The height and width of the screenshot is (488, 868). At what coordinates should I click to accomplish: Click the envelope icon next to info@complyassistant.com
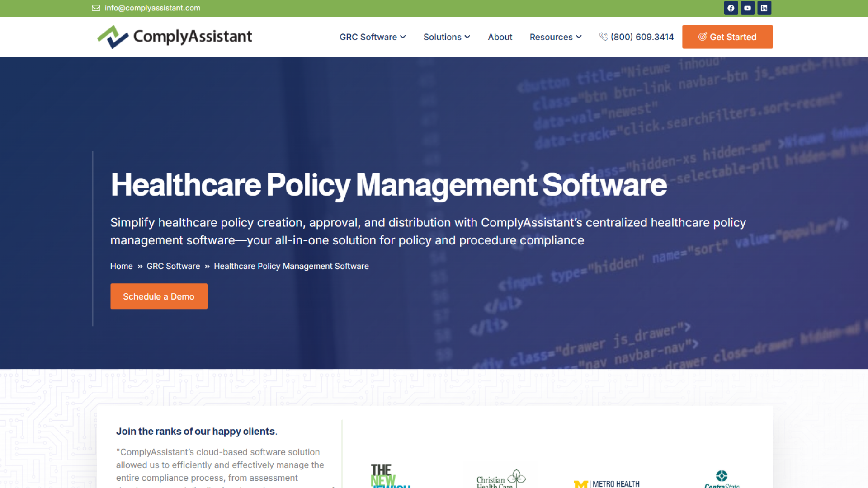pyautogui.click(x=96, y=8)
